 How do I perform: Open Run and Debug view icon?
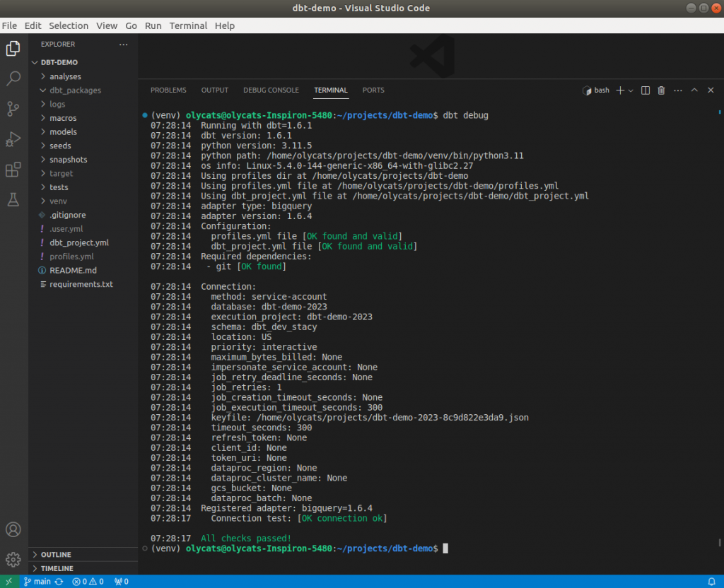coord(13,139)
